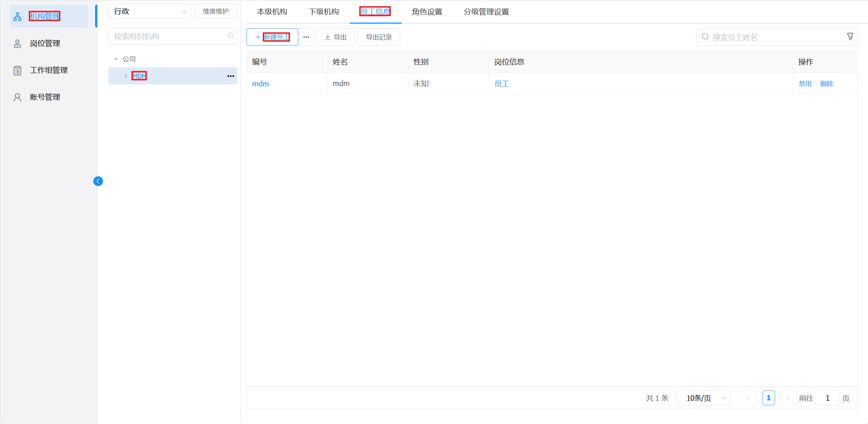The width and height of the screenshot is (868, 424).
Task: Open 机构管理 in the sidebar
Action: 44,16
